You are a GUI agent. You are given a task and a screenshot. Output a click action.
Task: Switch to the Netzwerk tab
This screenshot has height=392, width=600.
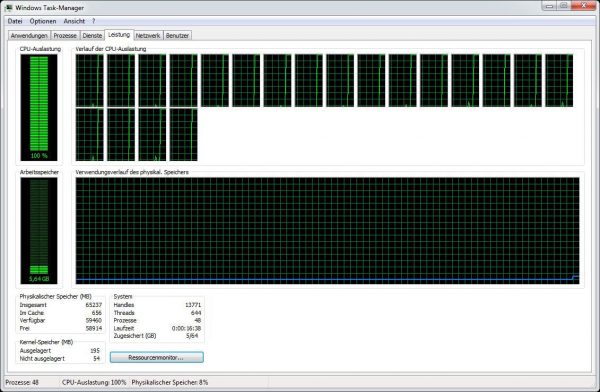pyautogui.click(x=148, y=36)
